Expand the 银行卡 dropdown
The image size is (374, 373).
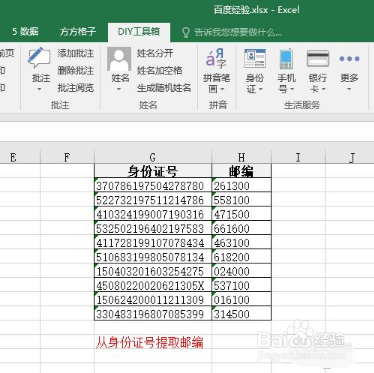click(323, 89)
